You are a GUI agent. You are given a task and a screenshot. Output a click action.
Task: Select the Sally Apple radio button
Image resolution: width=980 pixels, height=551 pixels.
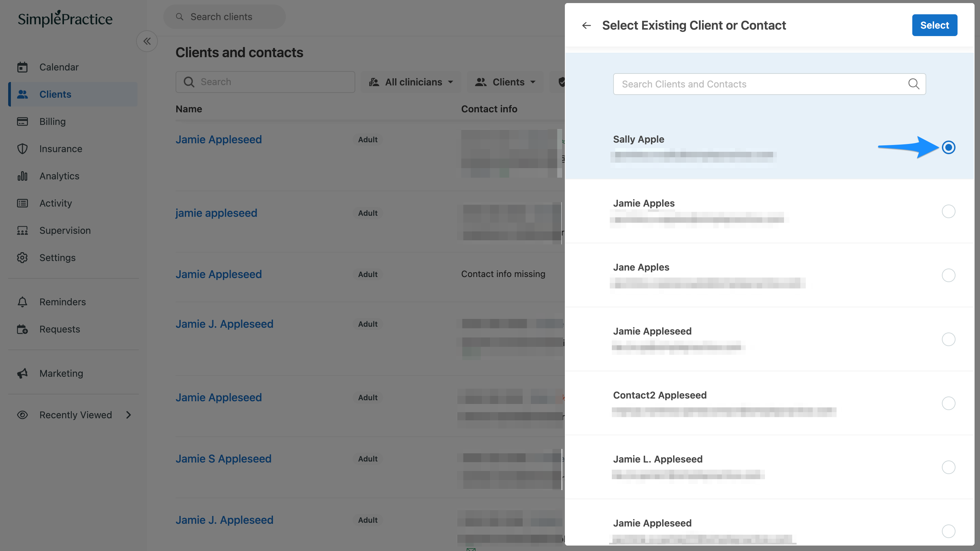949,147
